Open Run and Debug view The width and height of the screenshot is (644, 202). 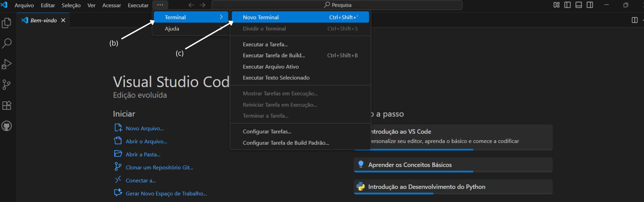pyautogui.click(x=7, y=64)
